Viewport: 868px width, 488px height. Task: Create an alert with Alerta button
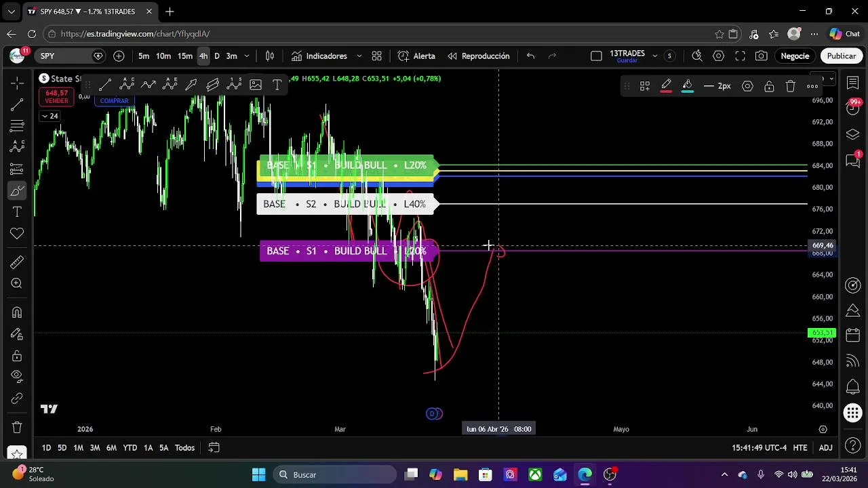tap(416, 56)
